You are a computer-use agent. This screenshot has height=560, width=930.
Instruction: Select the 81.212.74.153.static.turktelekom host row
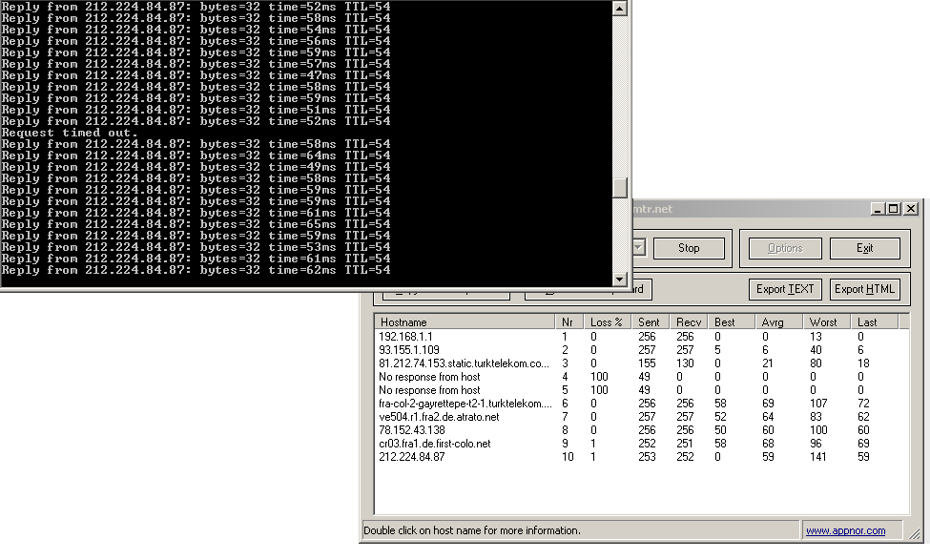pyautogui.click(x=642, y=363)
